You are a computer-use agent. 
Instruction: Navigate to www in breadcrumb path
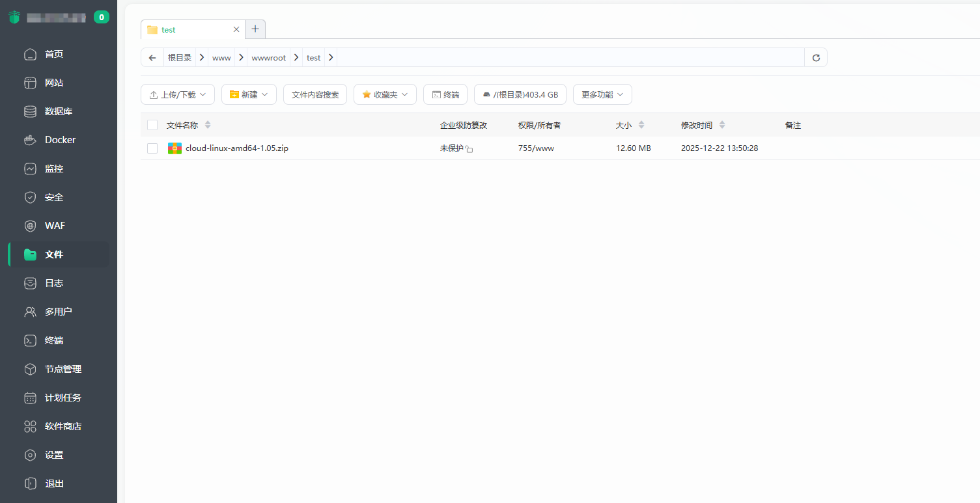pos(221,57)
